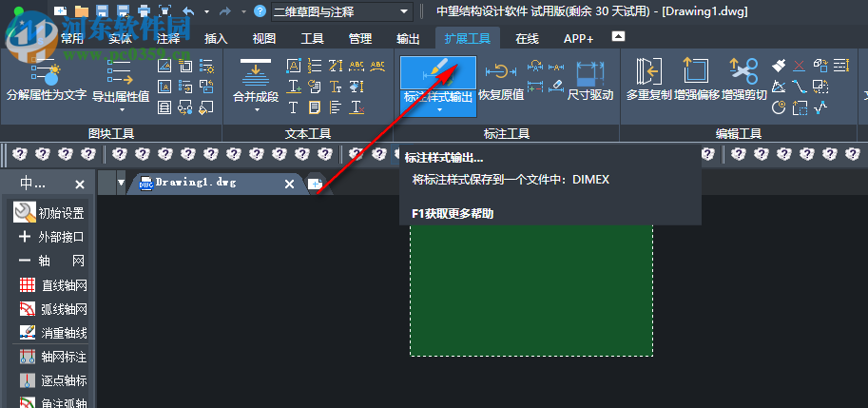Open the Redo history dropdown arrow

[x=243, y=11]
